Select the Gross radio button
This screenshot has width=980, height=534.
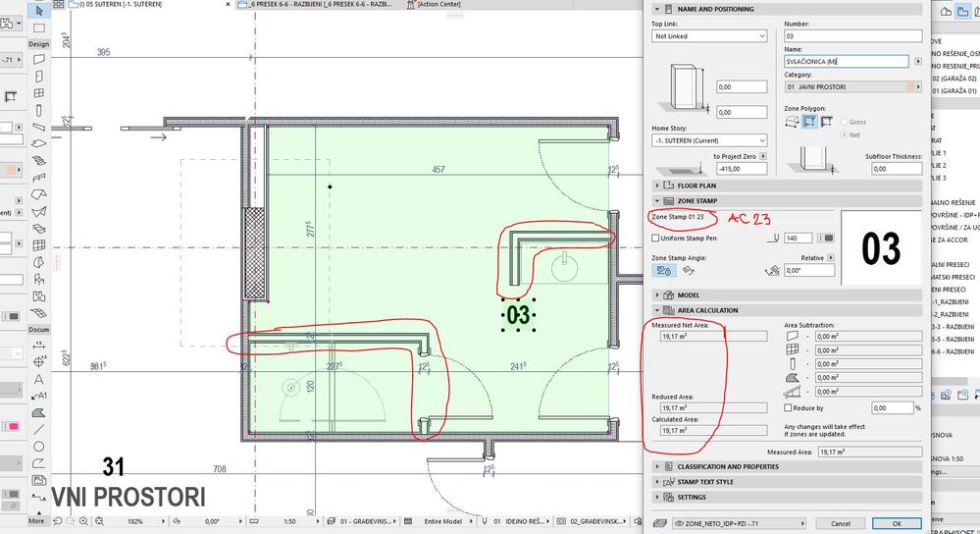pyautogui.click(x=845, y=122)
